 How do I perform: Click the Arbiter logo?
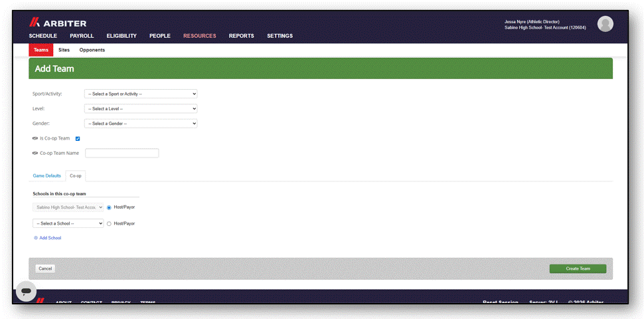(x=58, y=23)
